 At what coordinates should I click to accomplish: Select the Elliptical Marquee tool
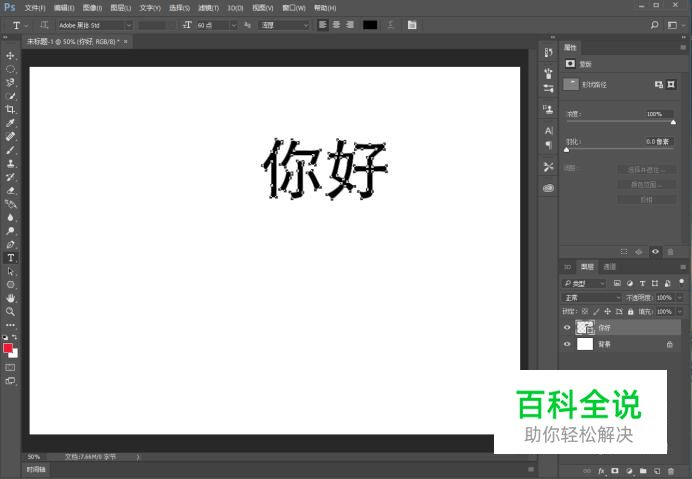pyautogui.click(x=11, y=69)
